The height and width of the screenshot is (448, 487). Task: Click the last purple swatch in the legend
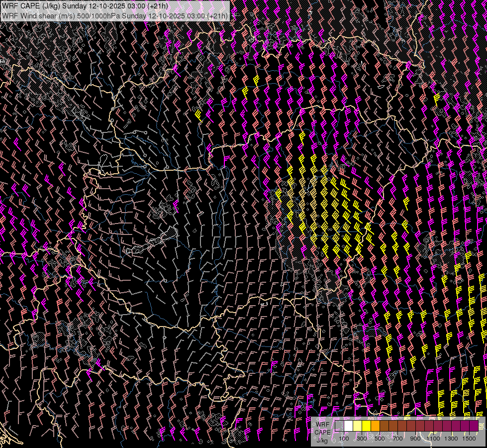(474, 426)
